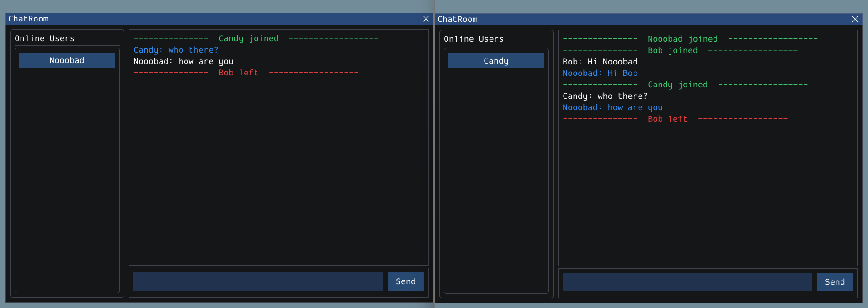This screenshot has width=868, height=308.
Task: Click 'Bob joined' line in right window
Action: (x=680, y=50)
